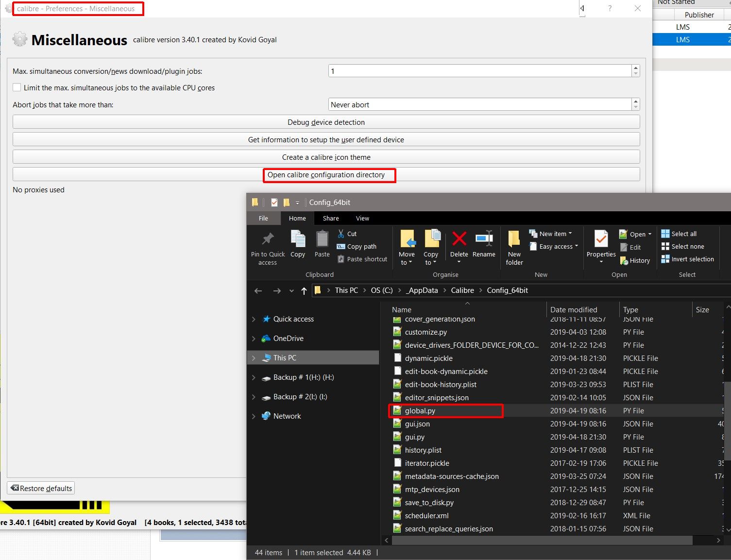Go back with the Explorer back arrow
This screenshot has height=560, width=731.
click(258, 290)
